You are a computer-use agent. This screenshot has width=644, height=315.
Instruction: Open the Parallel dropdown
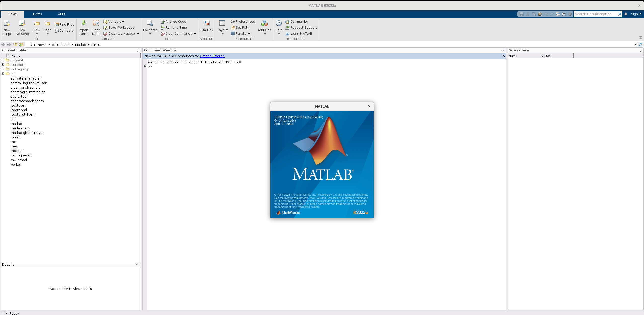click(x=240, y=33)
